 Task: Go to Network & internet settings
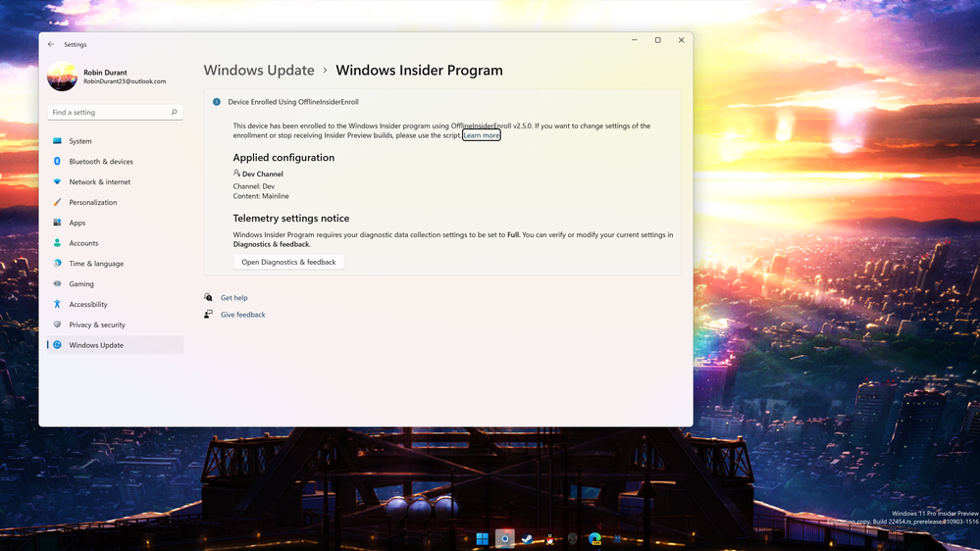115,181
